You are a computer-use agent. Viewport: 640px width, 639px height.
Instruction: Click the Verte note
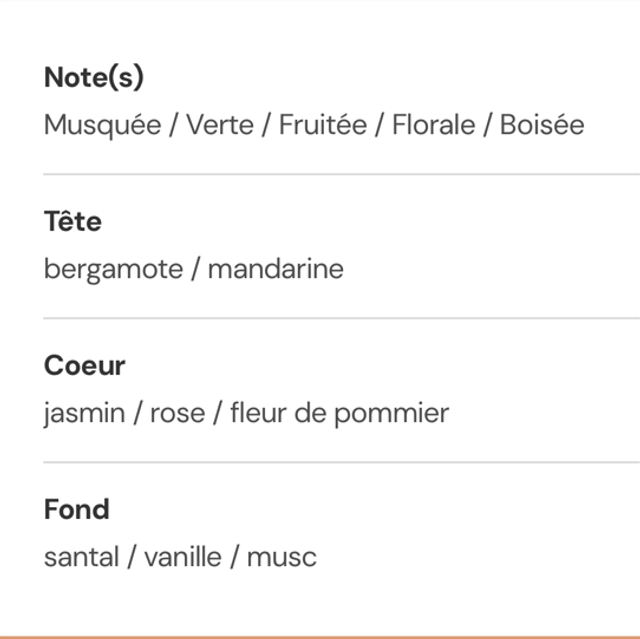pos(220,125)
